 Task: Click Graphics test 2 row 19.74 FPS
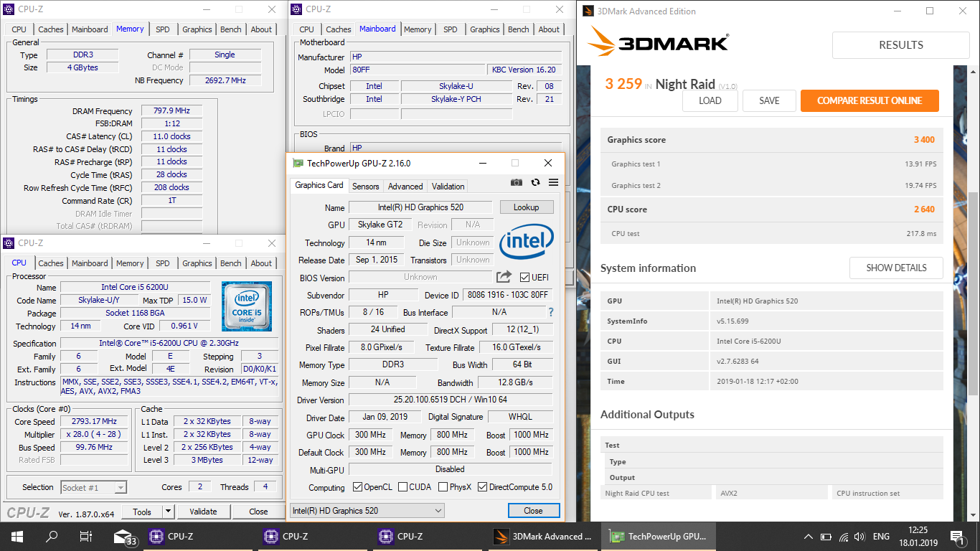(x=772, y=185)
